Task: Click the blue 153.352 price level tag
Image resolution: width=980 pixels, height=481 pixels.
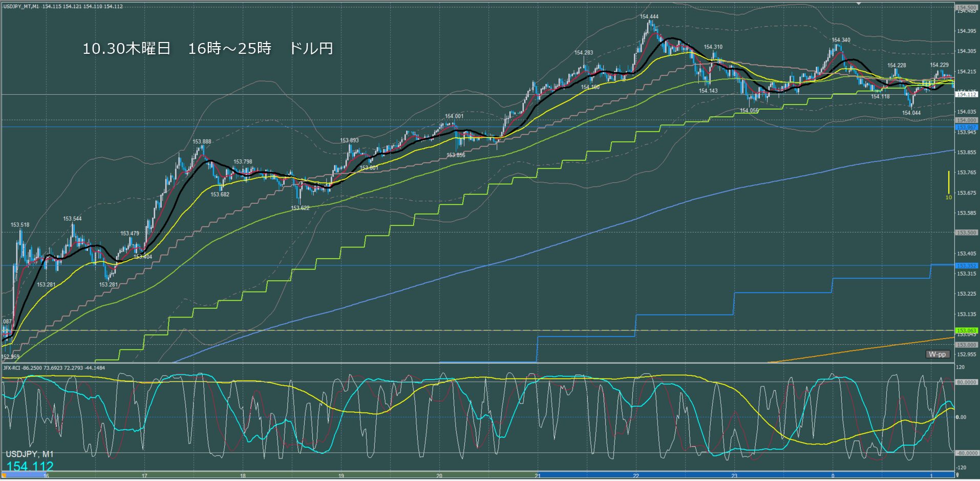Action: 966,265
